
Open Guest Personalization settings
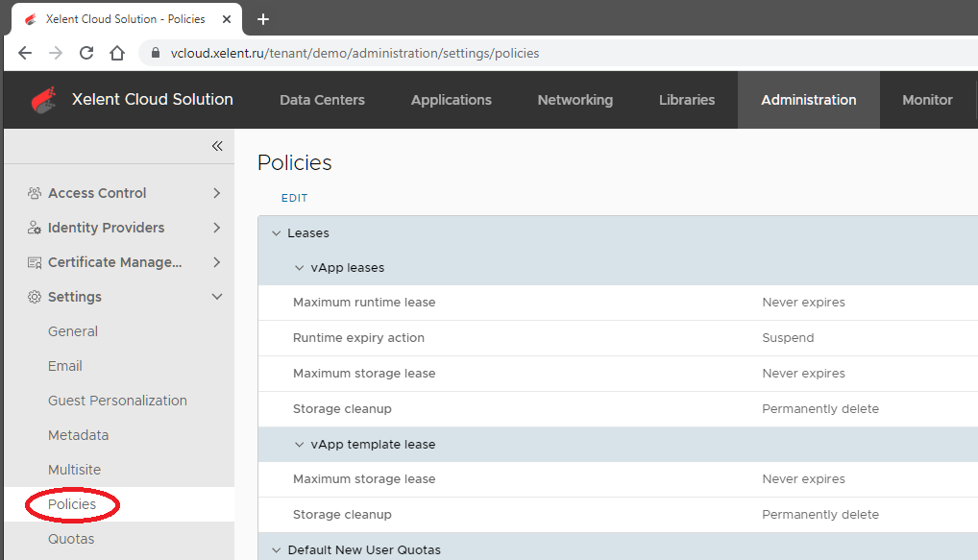point(117,401)
